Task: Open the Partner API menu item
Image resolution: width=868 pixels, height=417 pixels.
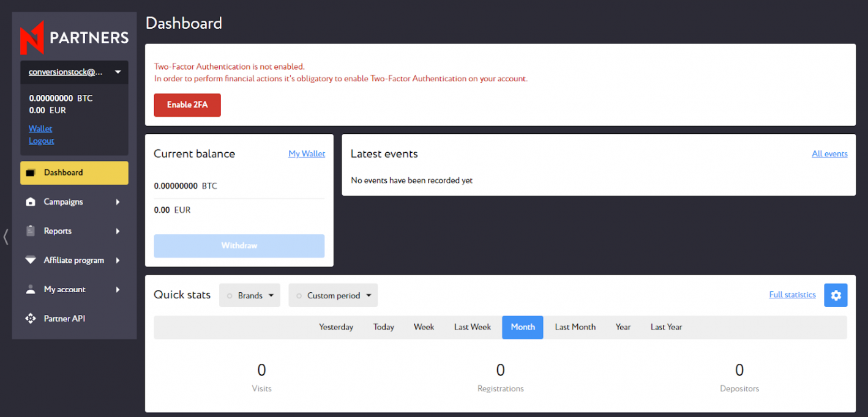Action: (74, 319)
